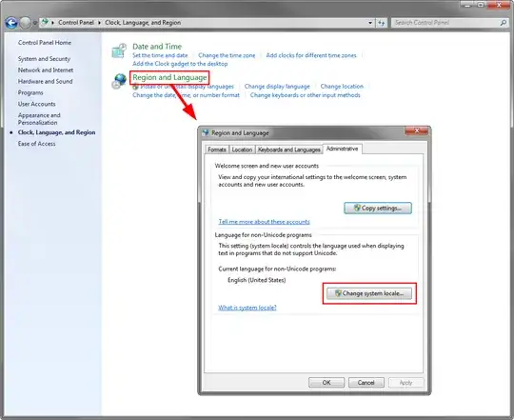This screenshot has height=420, width=514.
Task: Click the Control Panel icon in address bar
Action: (45, 22)
